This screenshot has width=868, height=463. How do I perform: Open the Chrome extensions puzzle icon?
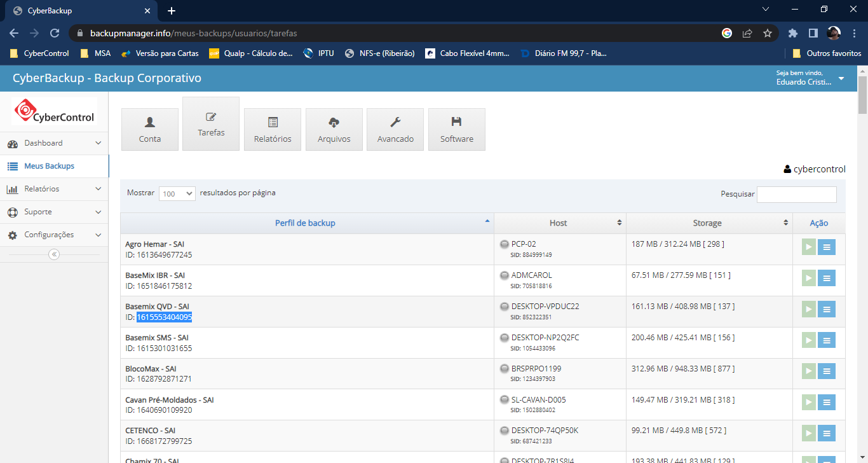tap(792, 33)
